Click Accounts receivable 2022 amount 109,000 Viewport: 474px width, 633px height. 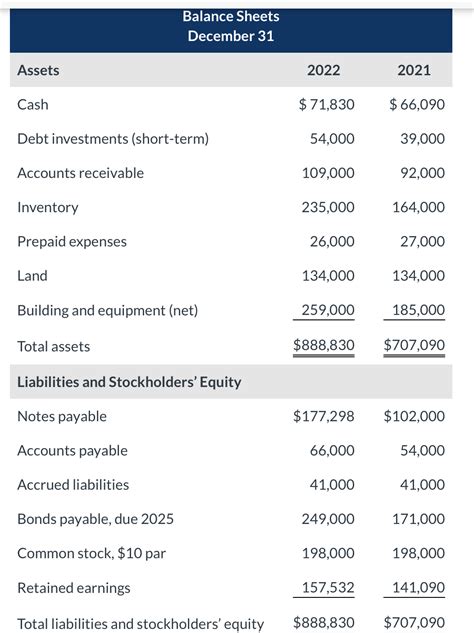pyautogui.click(x=328, y=173)
